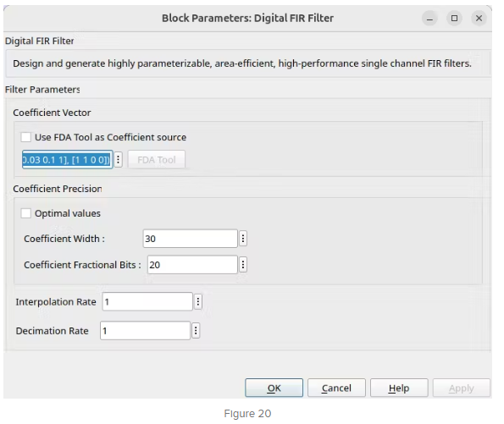Click the highlighted coefficient vector text field
Image resolution: width=504 pixels, height=424 pixels.
coord(68,159)
